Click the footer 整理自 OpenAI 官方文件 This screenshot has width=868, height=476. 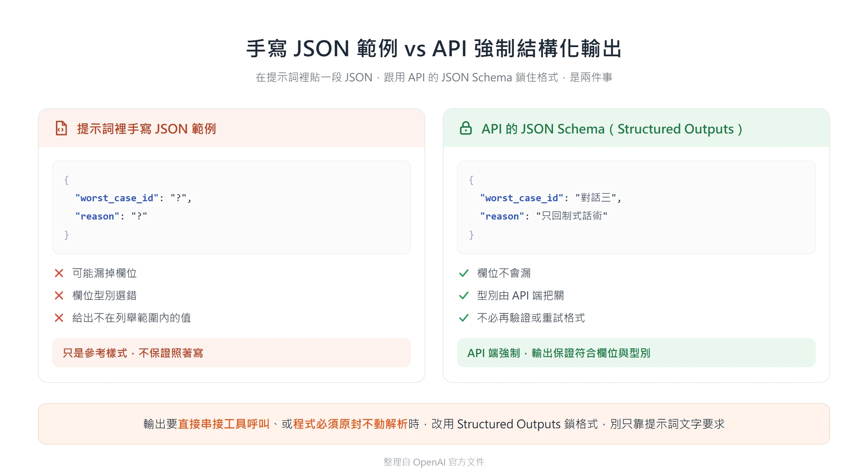click(x=434, y=462)
